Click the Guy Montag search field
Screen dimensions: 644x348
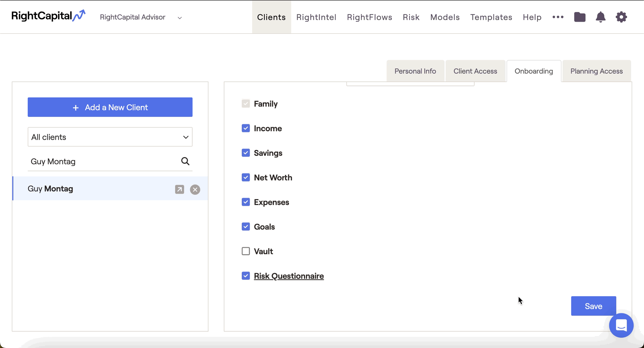click(103, 161)
